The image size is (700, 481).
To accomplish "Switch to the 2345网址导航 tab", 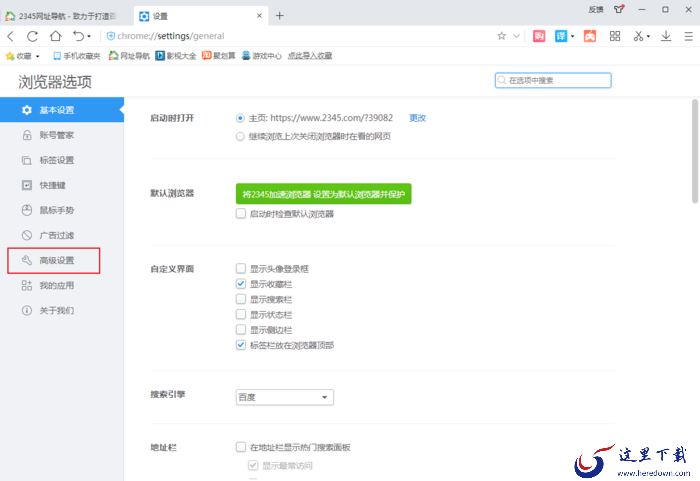I will (x=67, y=16).
